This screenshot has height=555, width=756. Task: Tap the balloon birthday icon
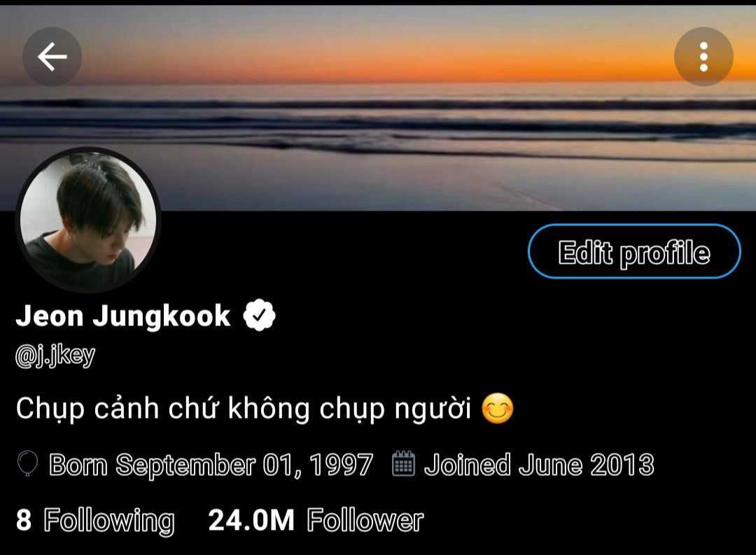click(x=27, y=463)
